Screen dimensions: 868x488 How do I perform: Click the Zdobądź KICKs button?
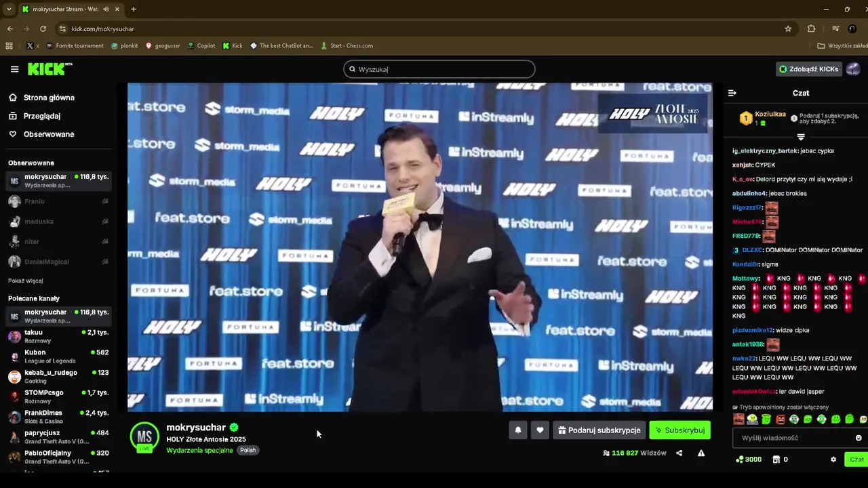click(809, 69)
